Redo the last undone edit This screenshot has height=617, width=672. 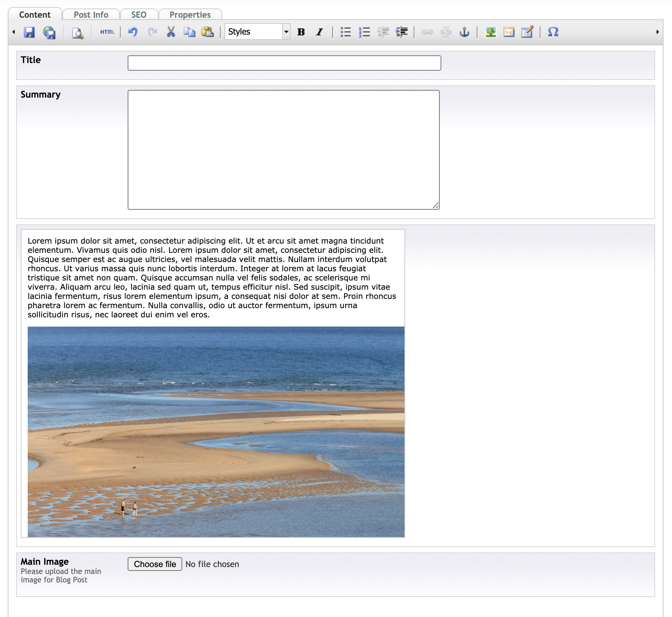tap(152, 32)
